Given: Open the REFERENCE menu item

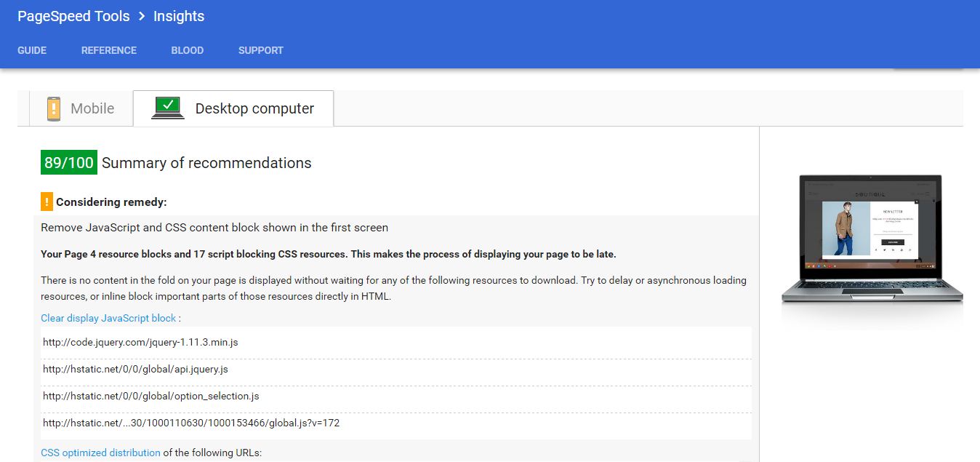Looking at the screenshot, I should click(109, 50).
